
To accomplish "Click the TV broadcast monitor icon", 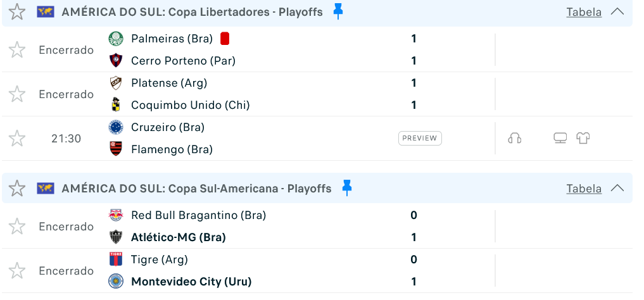I will tap(560, 139).
